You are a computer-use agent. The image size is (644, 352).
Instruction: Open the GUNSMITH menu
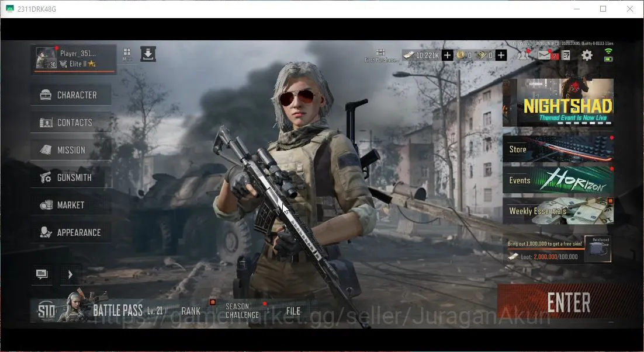coord(71,177)
